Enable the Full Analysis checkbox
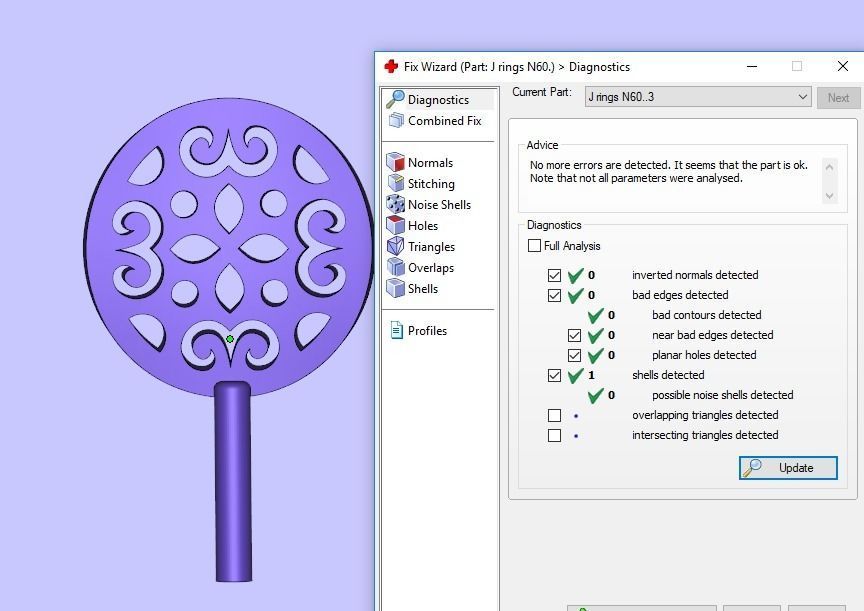The height and width of the screenshot is (611, 864). 534,246
